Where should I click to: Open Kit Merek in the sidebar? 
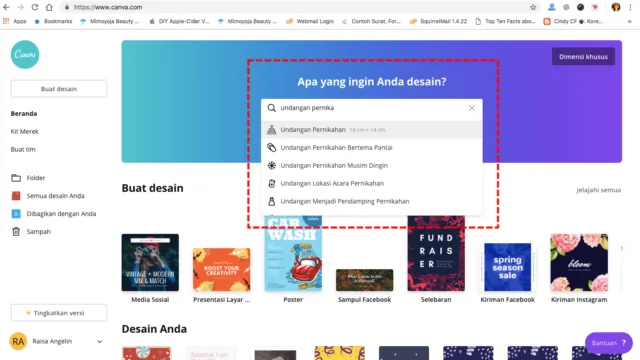24,131
